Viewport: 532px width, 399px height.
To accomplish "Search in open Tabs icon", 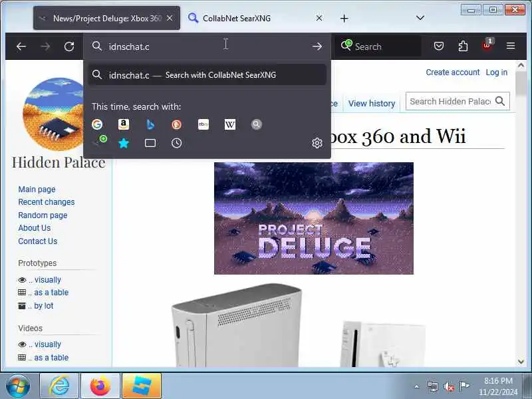I will [x=150, y=143].
